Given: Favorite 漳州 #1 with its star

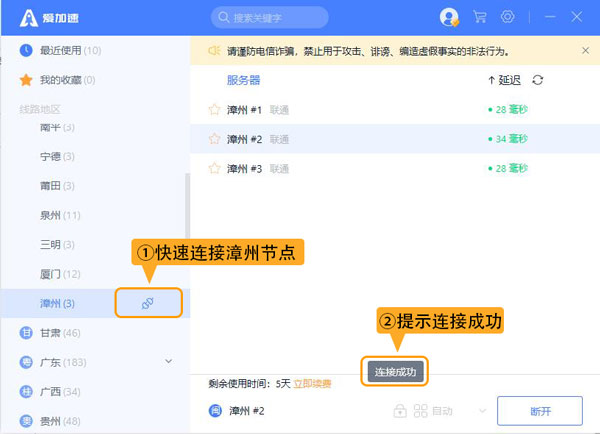Looking at the screenshot, I should pos(214,110).
